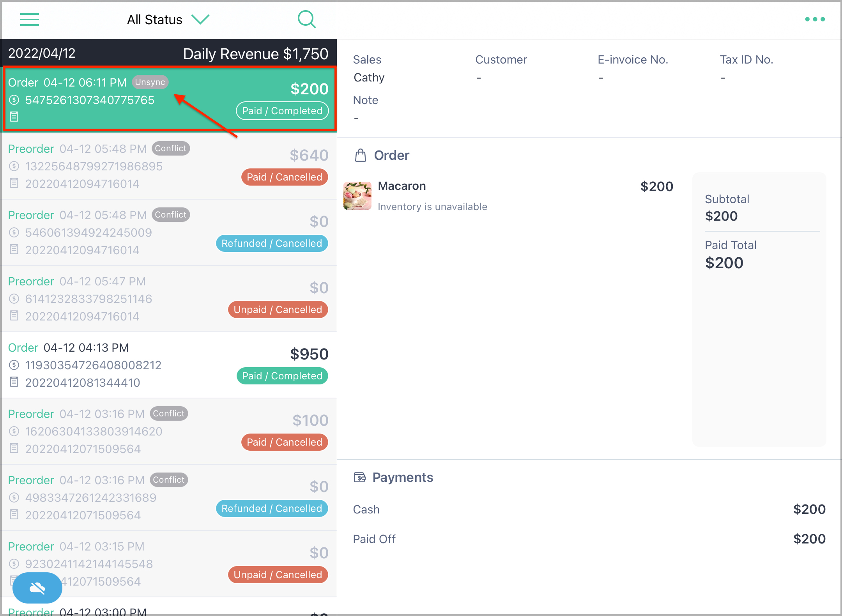This screenshot has height=616, width=842.
Task: Click receipt number 20220412081344410
Action: coord(83,382)
